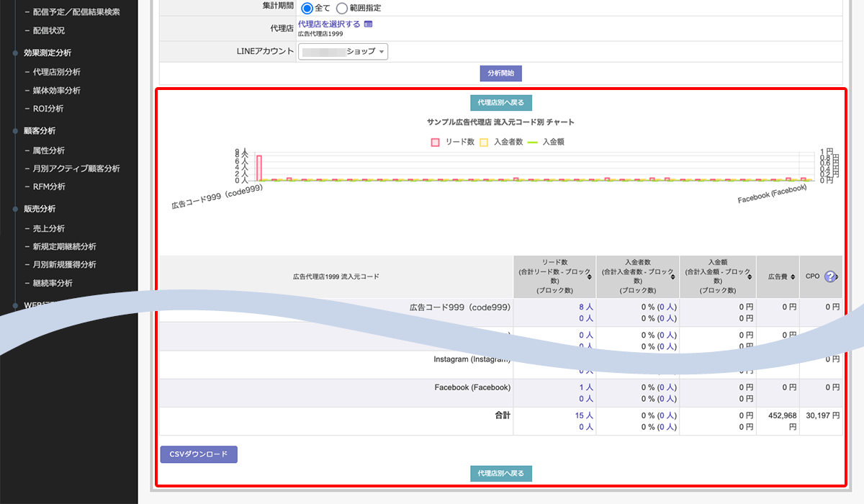This screenshot has width=864, height=504.
Task: Click the agency selection list icon
Action: [369, 24]
